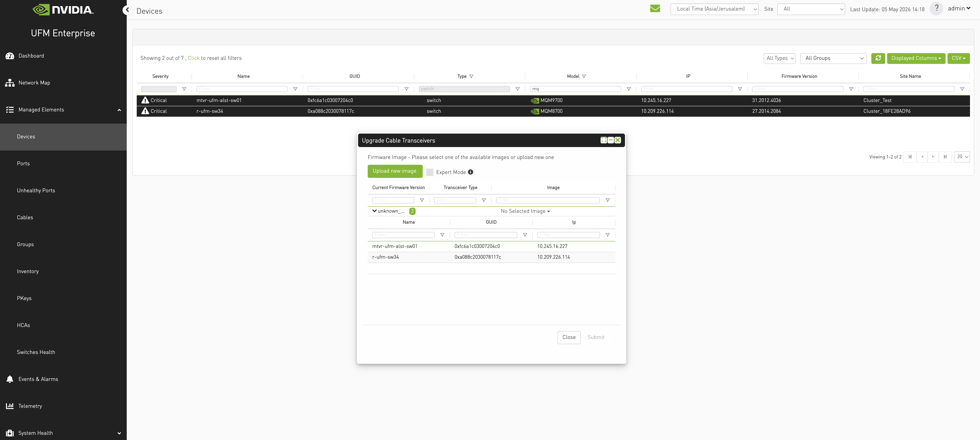Open the All Types dropdown

click(x=779, y=58)
